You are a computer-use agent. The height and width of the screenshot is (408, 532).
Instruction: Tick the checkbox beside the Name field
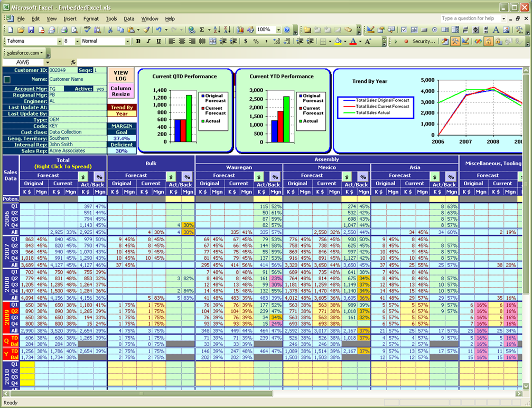[7, 80]
